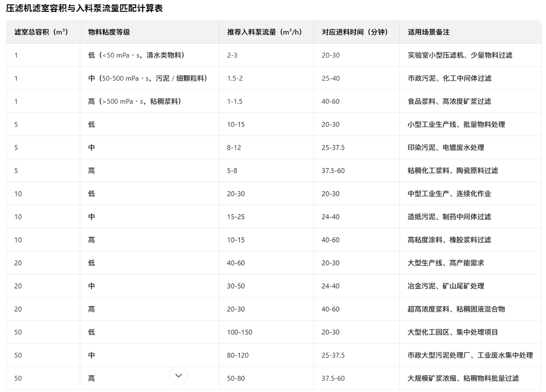Image resolution: width=546 pixels, height=392 pixels.
Task: Click the 40-60 feeding time cell
Action: 331,101
